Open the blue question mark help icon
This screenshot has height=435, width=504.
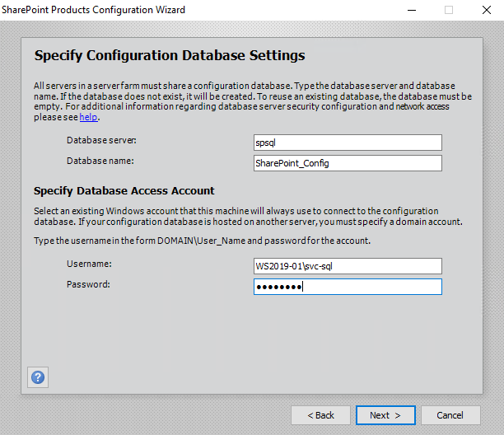[x=38, y=377]
